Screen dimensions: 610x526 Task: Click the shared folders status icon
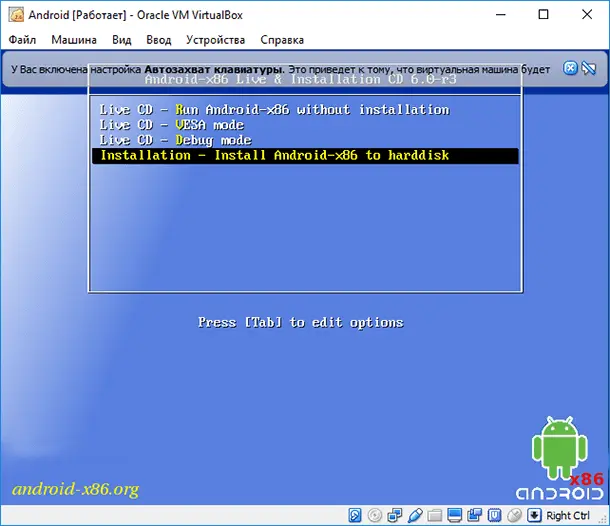(x=435, y=515)
